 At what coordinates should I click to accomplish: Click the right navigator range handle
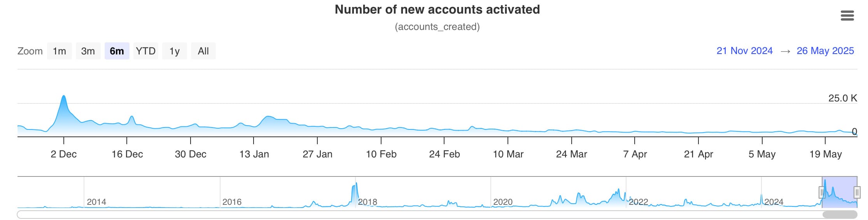click(x=857, y=192)
